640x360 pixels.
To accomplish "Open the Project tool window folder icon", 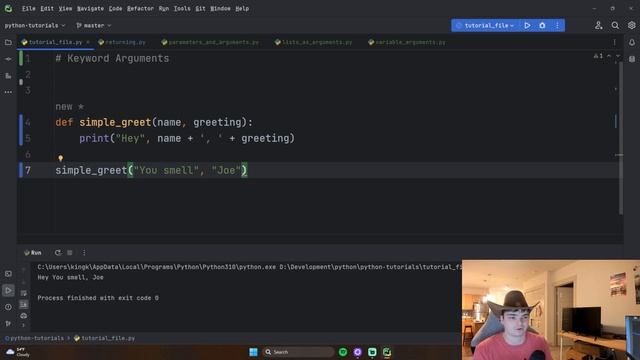I will click(x=8, y=42).
